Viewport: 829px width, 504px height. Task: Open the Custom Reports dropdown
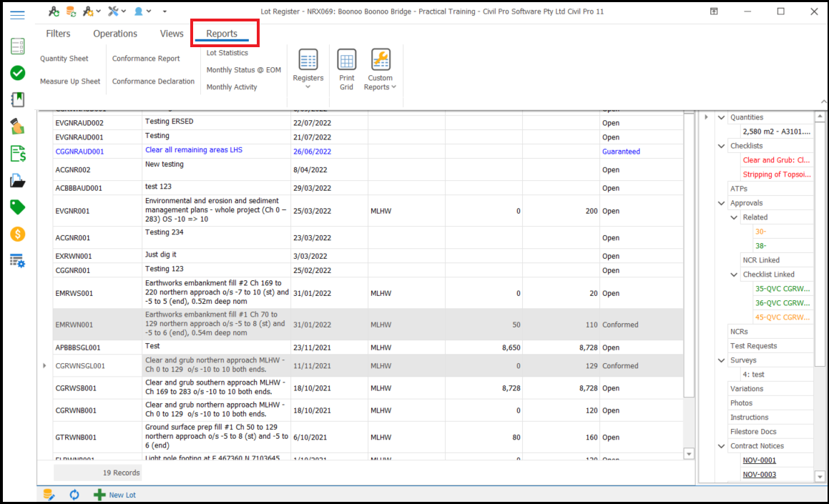(380, 70)
